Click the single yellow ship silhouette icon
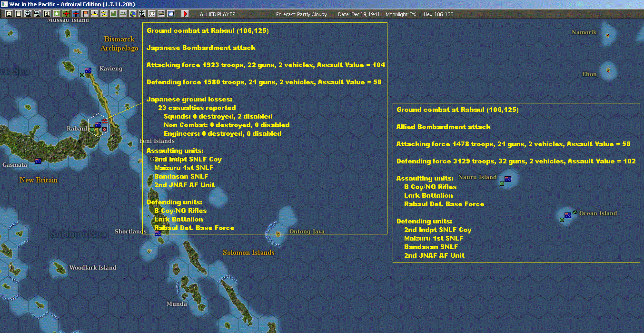644x333 pixels. coord(94,14)
